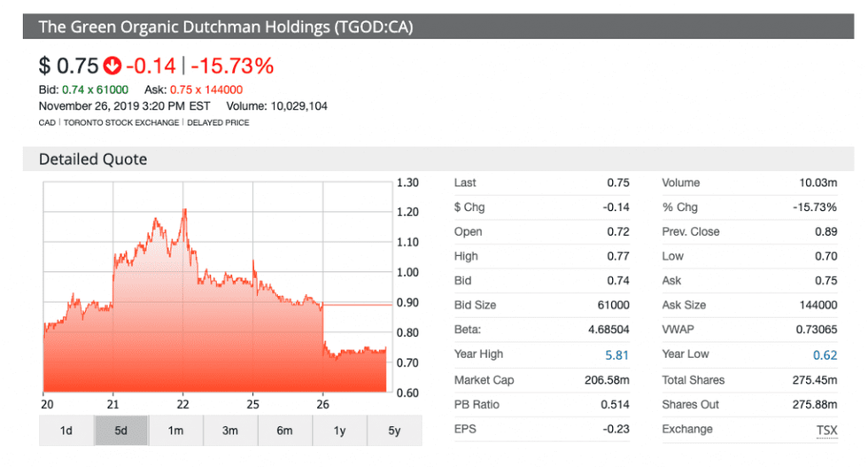Click the Market Cap value 206.58m
This screenshot has height=467, width=868.
[x=607, y=380]
